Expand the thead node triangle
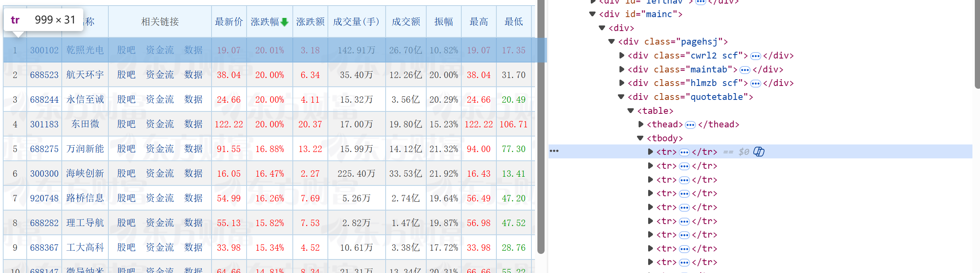The width and height of the screenshot is (980, 273). pyautogui.click(x=641, y=124)
